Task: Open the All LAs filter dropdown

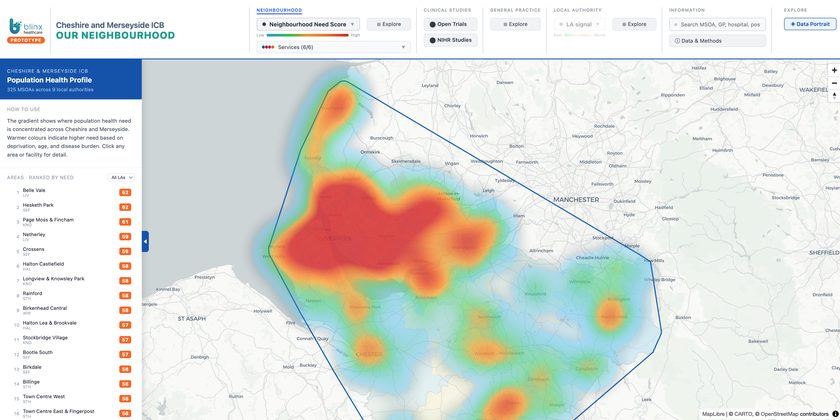Action: coord(121,177)
